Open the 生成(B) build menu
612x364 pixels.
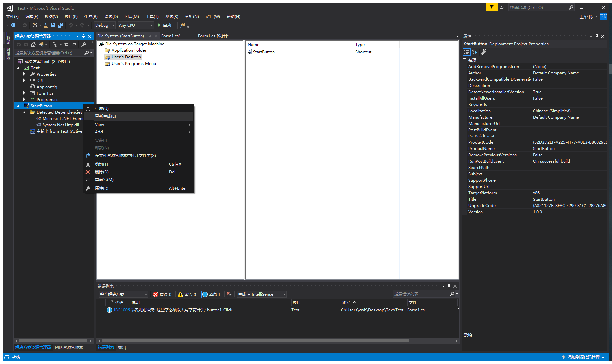[x=91, y=16]
